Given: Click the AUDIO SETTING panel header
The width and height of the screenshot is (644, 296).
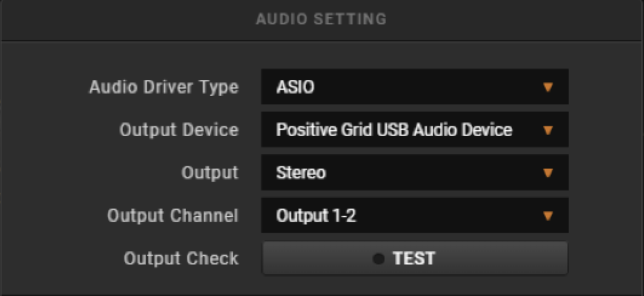Looking at the screenshot, I should (x=321, y=19).
